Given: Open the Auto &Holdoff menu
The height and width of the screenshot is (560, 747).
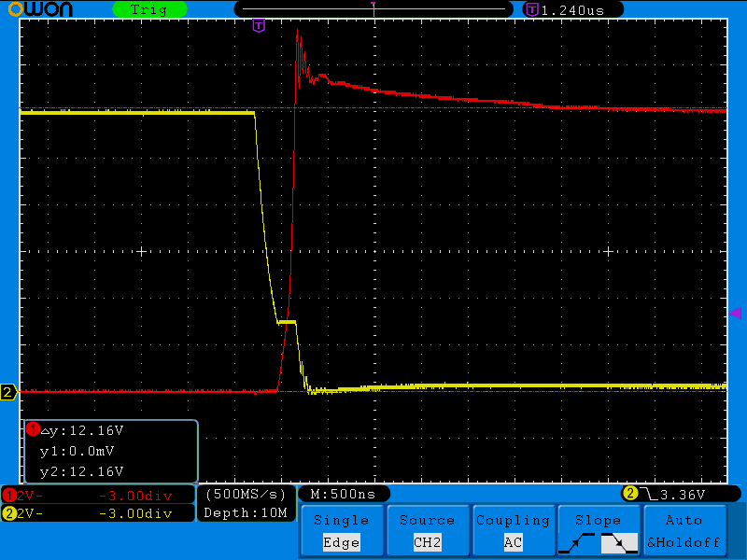Looking at the screenshot, I should (x=684, y=531).
